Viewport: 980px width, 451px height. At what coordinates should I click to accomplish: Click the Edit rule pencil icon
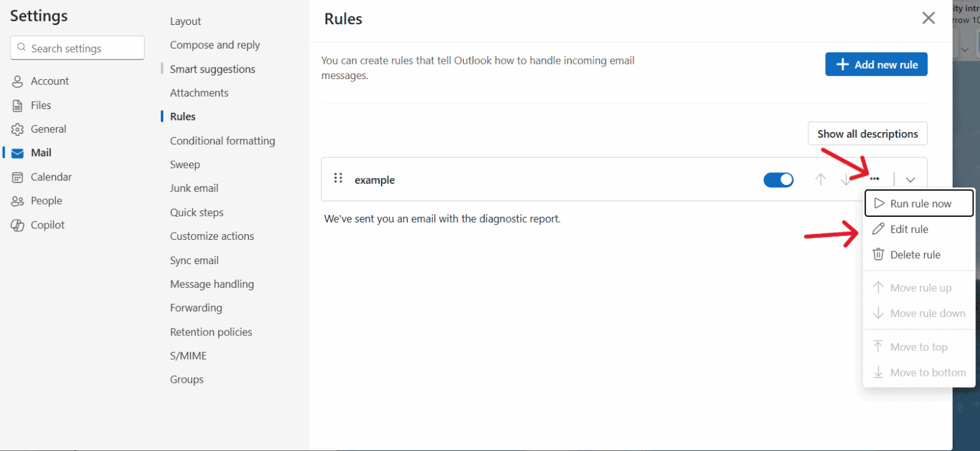tap(879, 229)
